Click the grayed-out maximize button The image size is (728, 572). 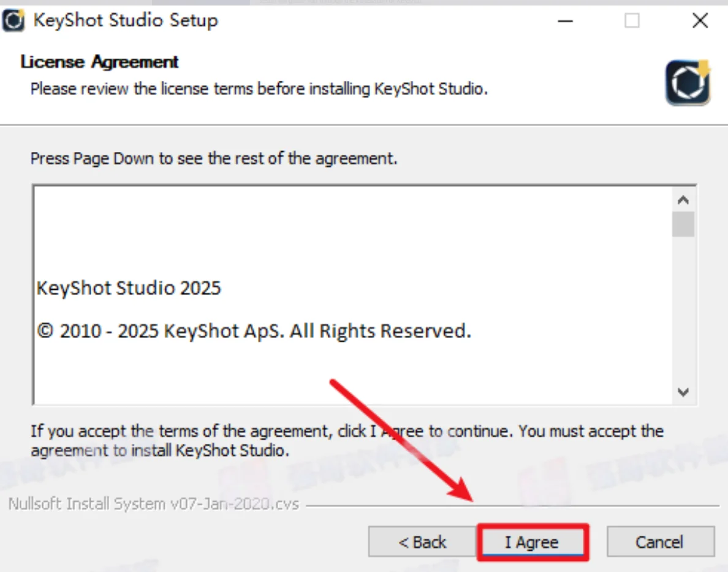pyautogui.click(x=632, y=21)
